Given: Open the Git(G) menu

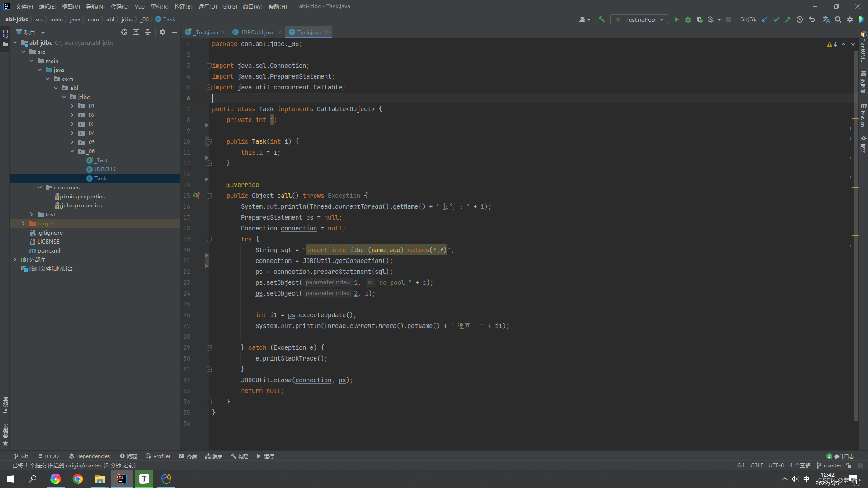Looking at the screenshot, I should tap(229, 6).
